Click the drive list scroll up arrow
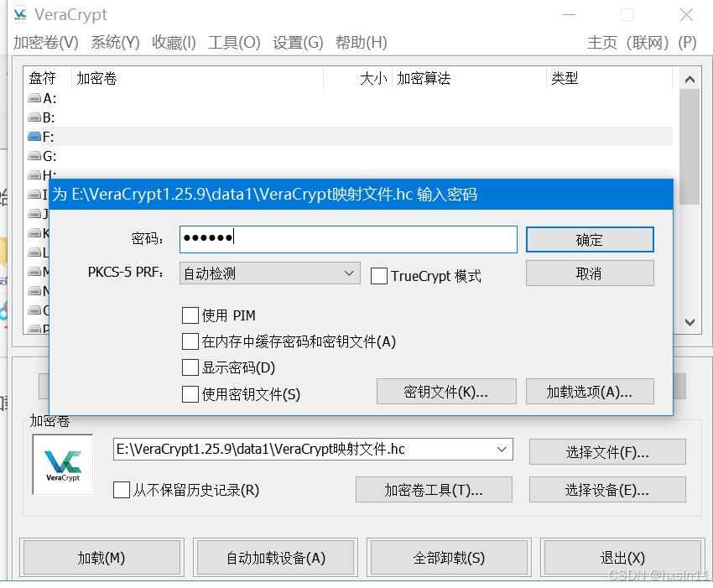Image resolution: width=713 pixels, height=588 pixels. [690, 80]
